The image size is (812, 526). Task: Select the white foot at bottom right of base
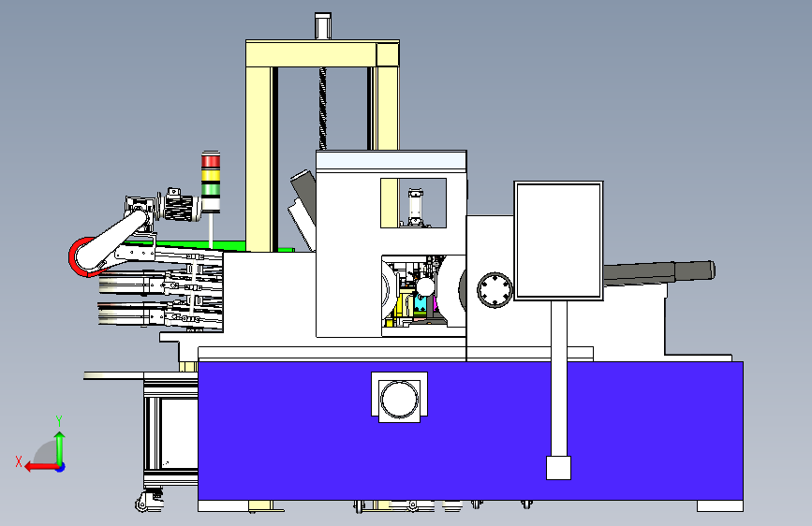(720, 505)
